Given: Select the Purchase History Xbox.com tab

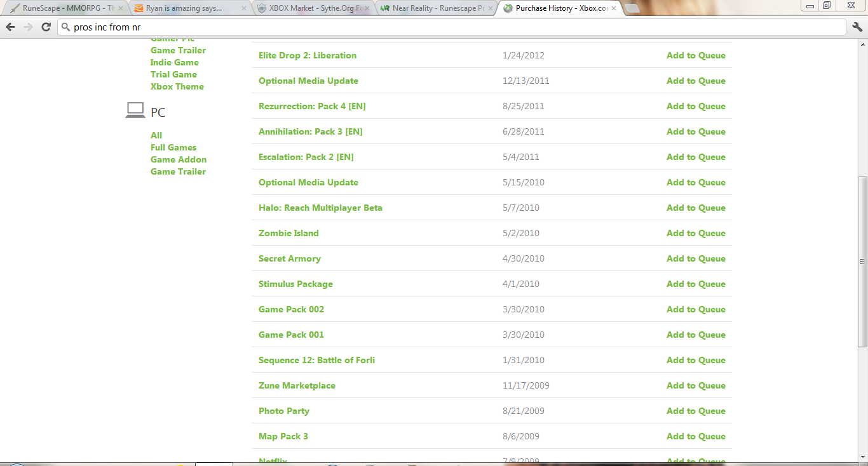Looking at the screenshot, I should pos(560,8).
